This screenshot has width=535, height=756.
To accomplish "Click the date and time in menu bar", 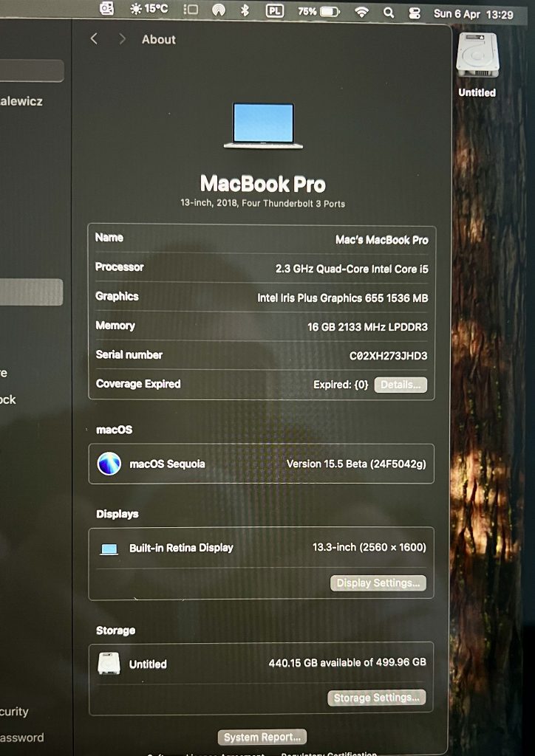I will click(473, 13).
